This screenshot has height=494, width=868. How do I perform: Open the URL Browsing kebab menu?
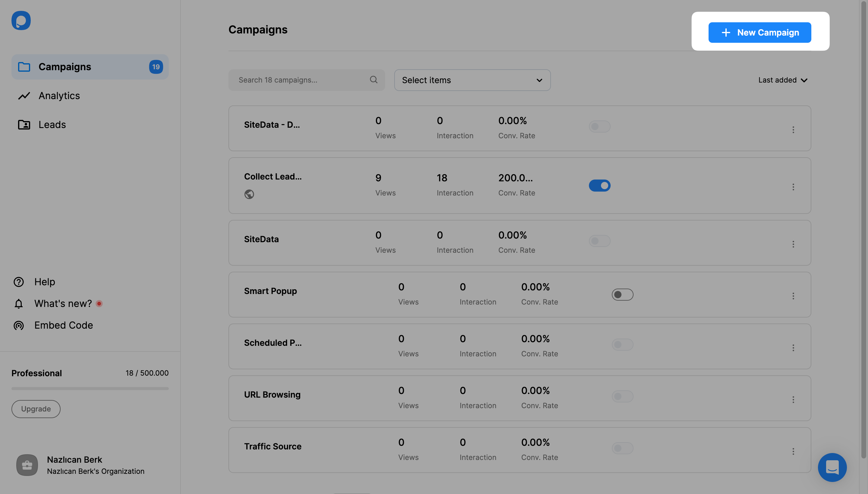click(x=793, y=399)
